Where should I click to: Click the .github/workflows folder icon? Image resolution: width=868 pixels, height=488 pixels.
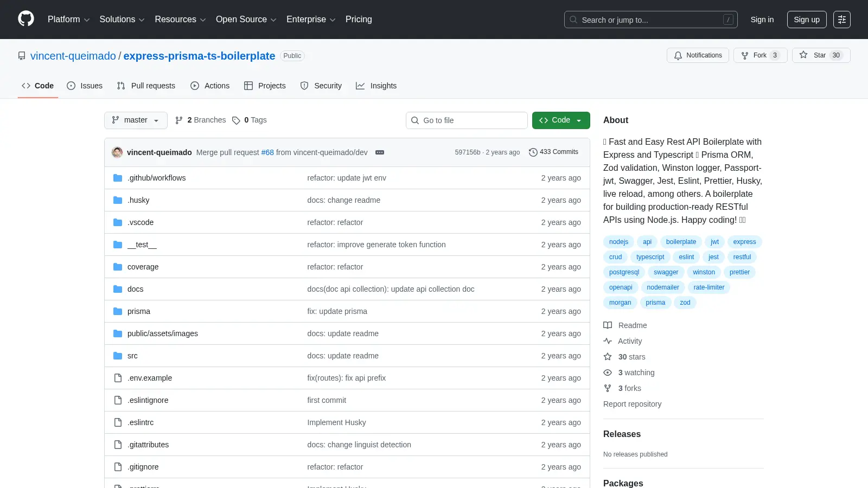pos(118,178)
